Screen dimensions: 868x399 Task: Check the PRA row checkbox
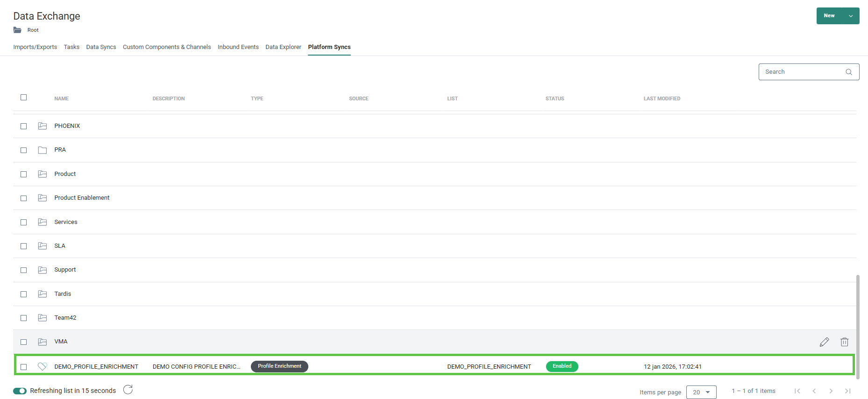tap(24, 150)
